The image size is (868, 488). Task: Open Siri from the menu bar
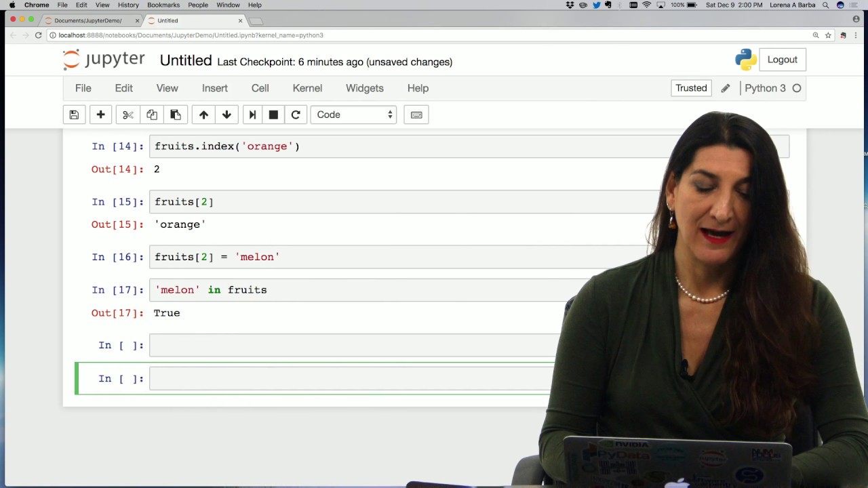coord(840,5)
